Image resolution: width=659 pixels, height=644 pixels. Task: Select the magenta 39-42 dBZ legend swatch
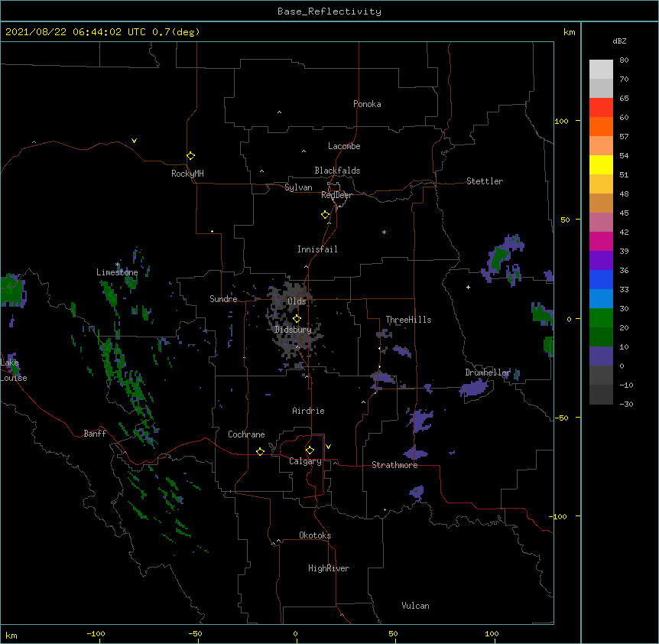(x=601, y=241)
